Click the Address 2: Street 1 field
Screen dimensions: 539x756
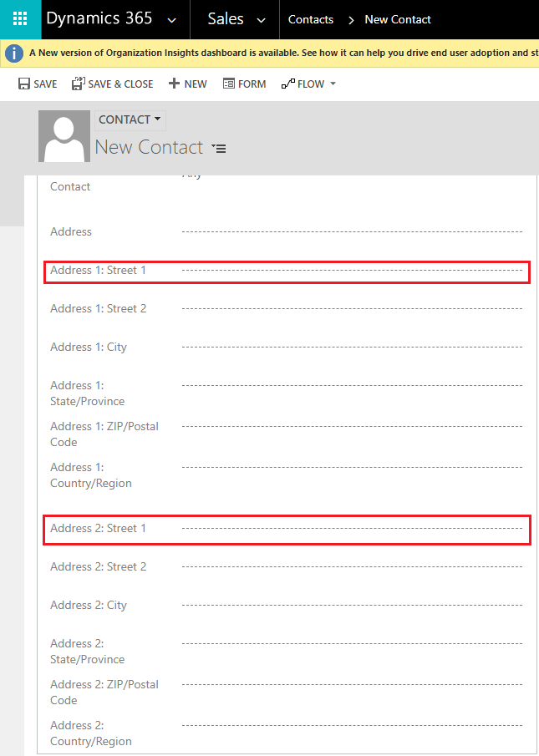pyautogui.click(x=352, y=529)
